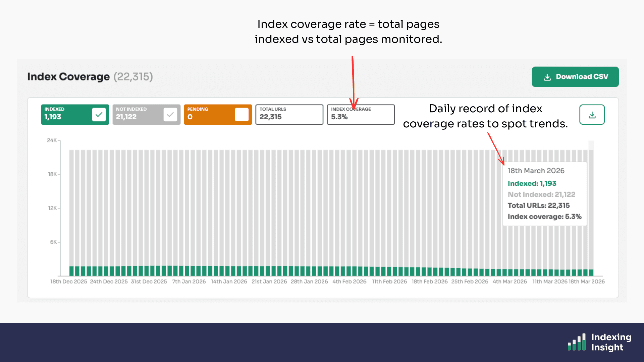Click the Index Coverage heading
The width and height of the screenshot is (644, 362).
point(68,77)
